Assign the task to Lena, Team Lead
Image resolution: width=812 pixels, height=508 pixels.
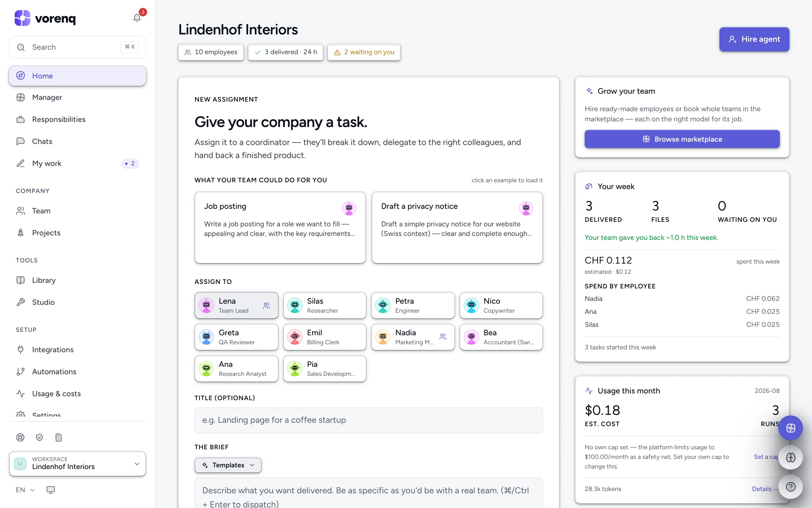click(236, 305)
